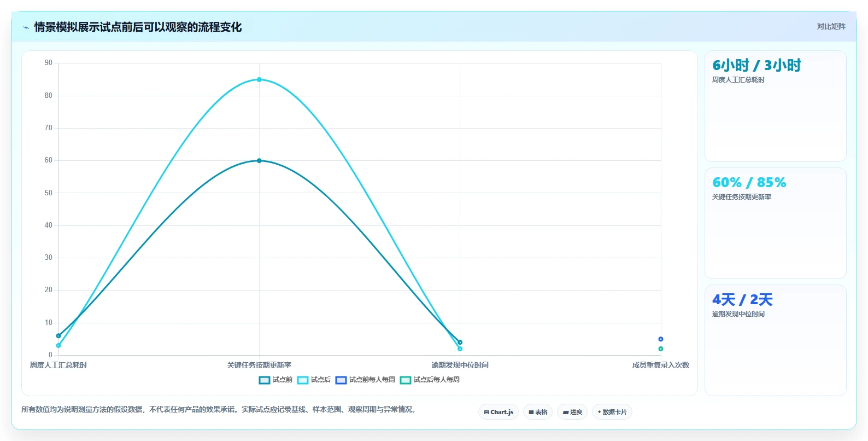Viewport: 868px width, 441px height.
Task: Click the 试点前 peak data point at 60
Action: click(259, 160)
